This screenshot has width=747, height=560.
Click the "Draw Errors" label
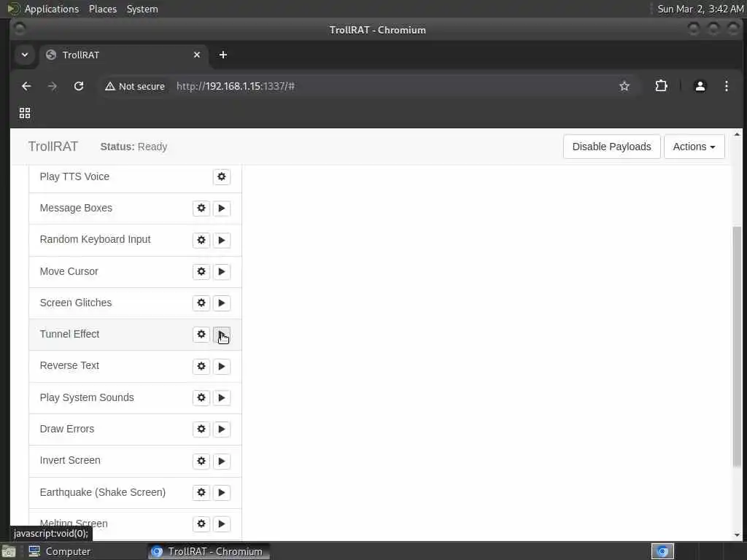(x=67, y=429)
